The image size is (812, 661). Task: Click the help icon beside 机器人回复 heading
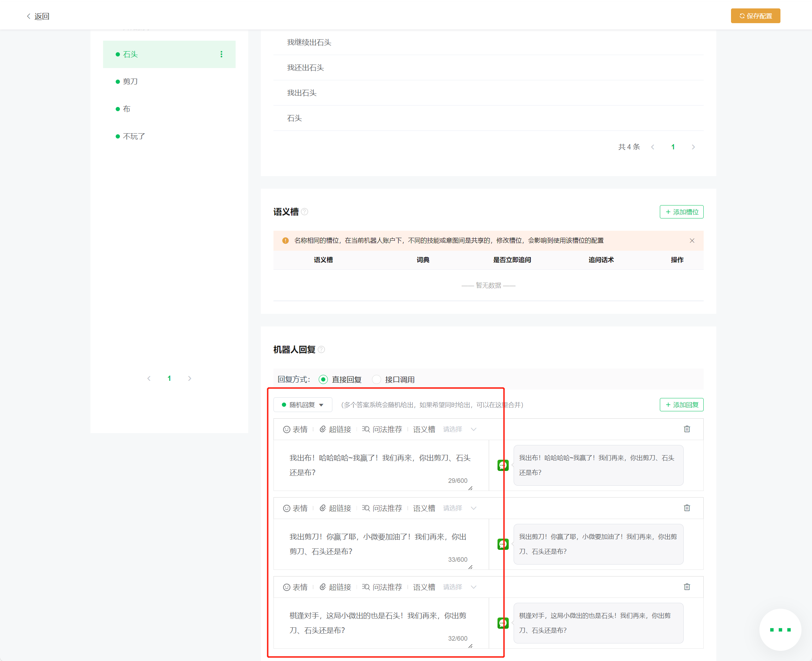pyautogui.click(x=321, y=350)
